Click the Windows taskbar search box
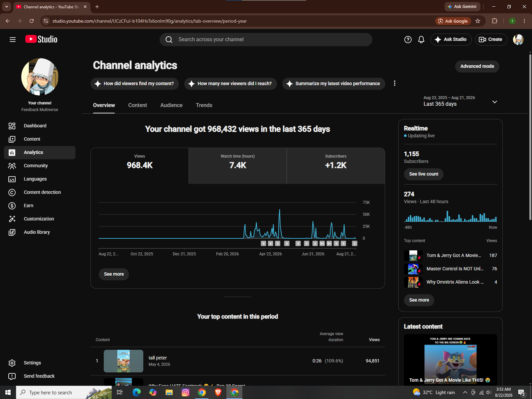 coord(64,392)
